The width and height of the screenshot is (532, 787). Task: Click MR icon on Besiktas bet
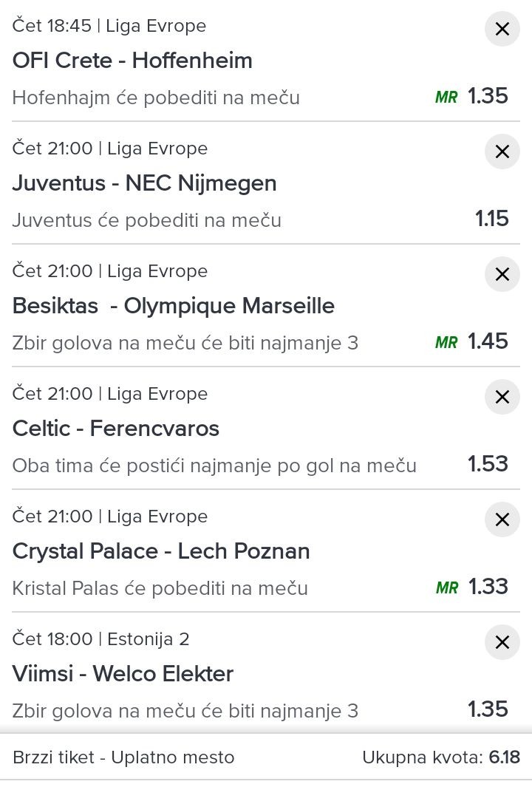[x=446, y=342]
